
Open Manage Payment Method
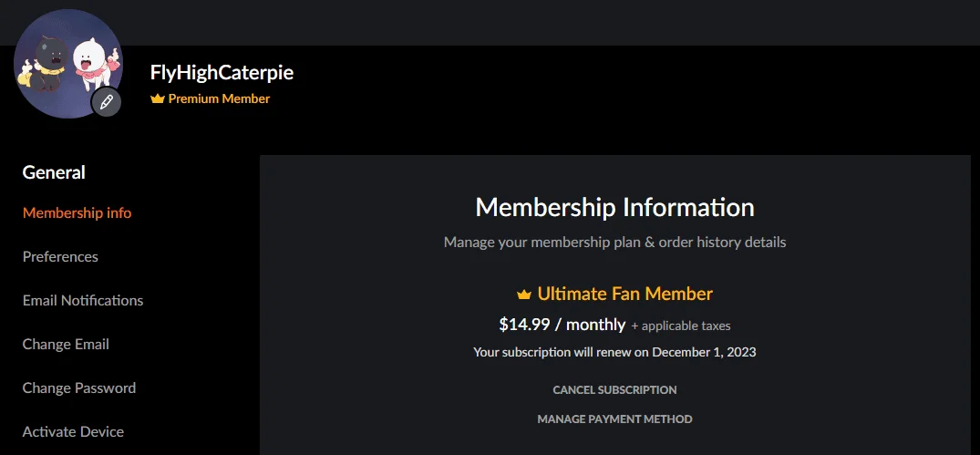(x=614, y=419)
